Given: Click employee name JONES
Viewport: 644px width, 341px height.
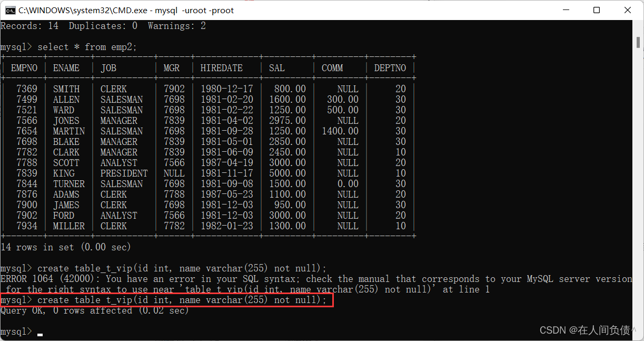Looking at the screenshot, I should [66, 121].
